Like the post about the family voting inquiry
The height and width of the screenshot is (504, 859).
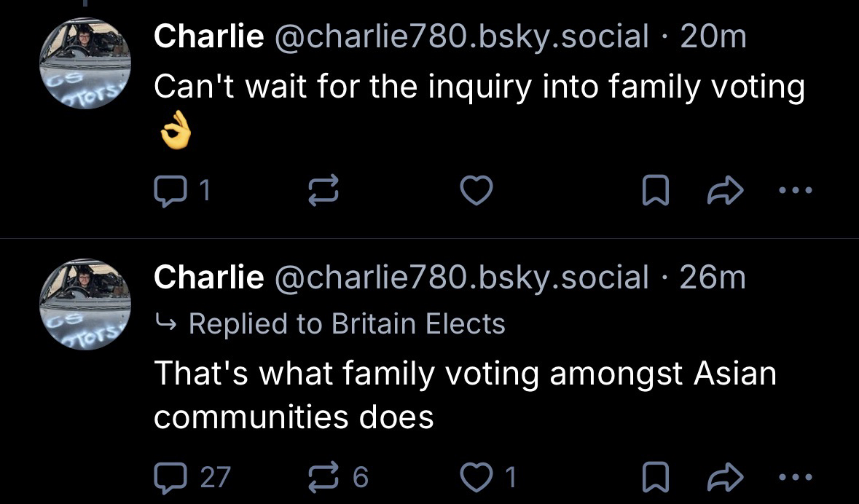coord(478,191)
